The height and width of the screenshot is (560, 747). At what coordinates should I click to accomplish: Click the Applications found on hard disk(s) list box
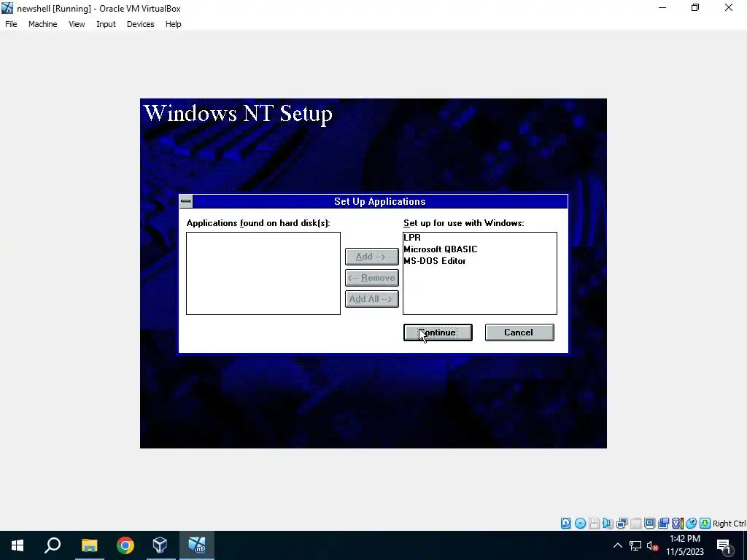[x=263, y=273]
